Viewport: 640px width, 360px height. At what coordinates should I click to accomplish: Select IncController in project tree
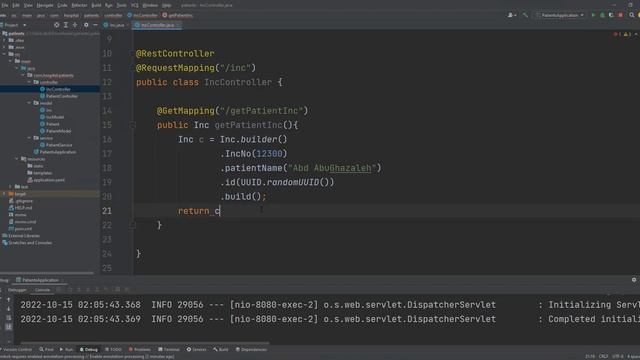click(55, 89)
